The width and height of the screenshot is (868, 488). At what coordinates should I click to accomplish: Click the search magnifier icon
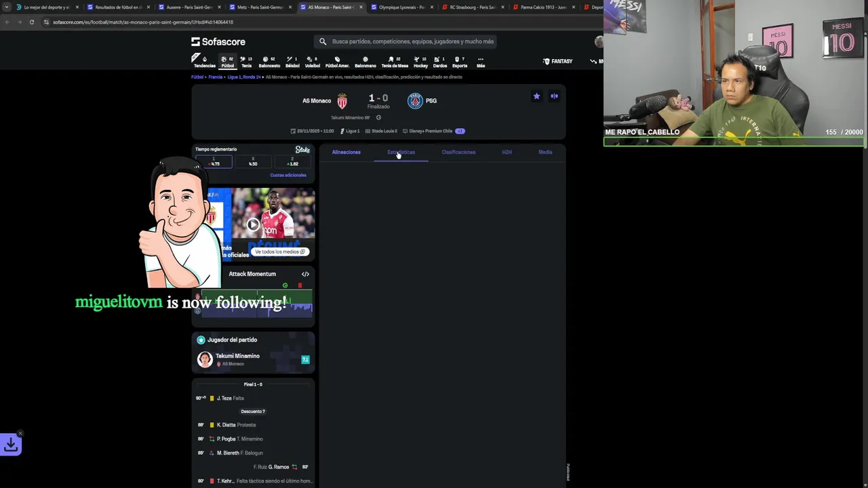pos(323,41)
